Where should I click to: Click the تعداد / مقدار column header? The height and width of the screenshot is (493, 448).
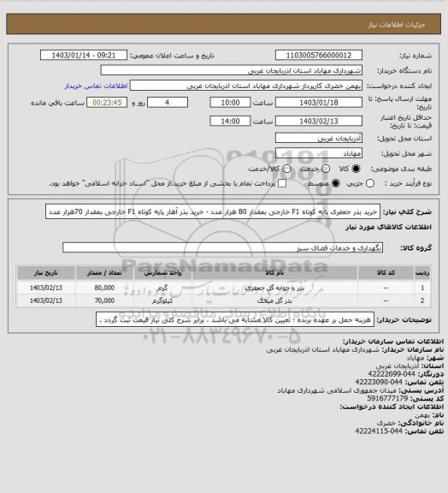coord(104,273)
